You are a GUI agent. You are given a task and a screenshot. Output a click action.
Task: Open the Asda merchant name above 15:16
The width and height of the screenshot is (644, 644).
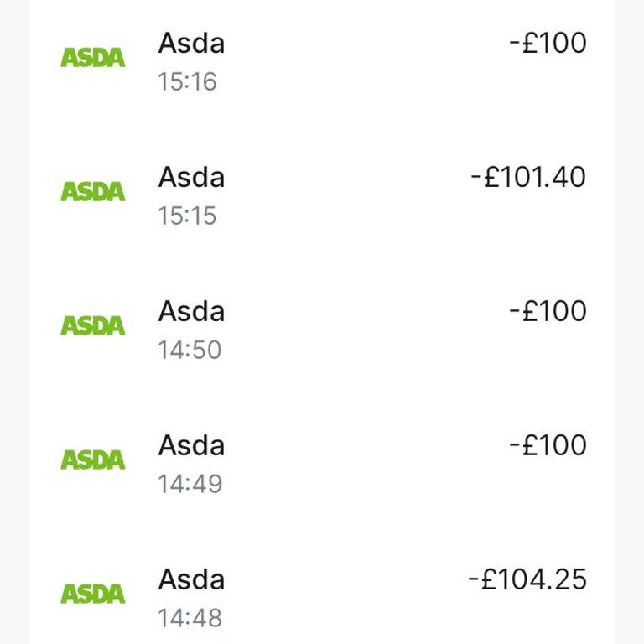click(191, 44)
